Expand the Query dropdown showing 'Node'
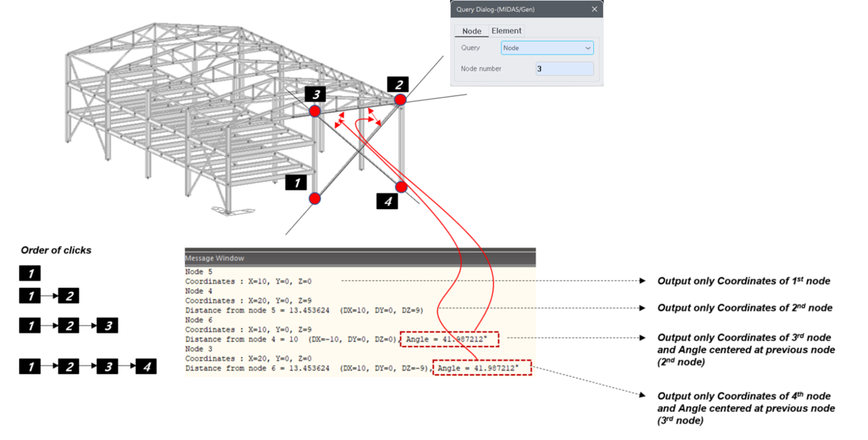 coord(547,48)
